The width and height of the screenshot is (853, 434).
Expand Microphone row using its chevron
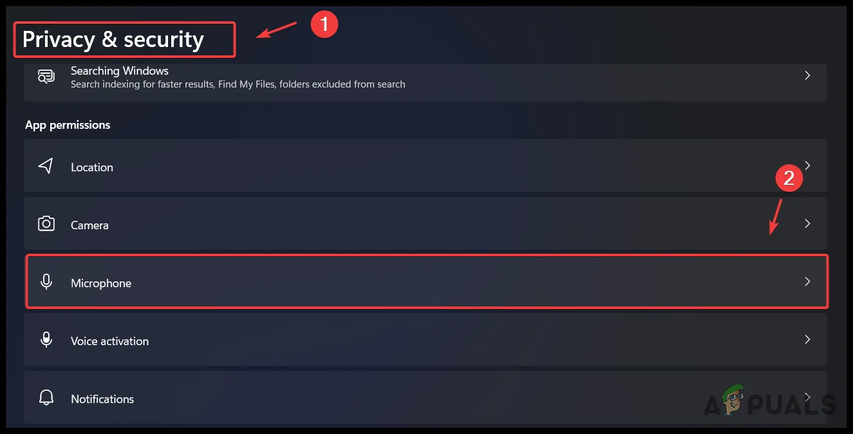(x=807, y=282)
